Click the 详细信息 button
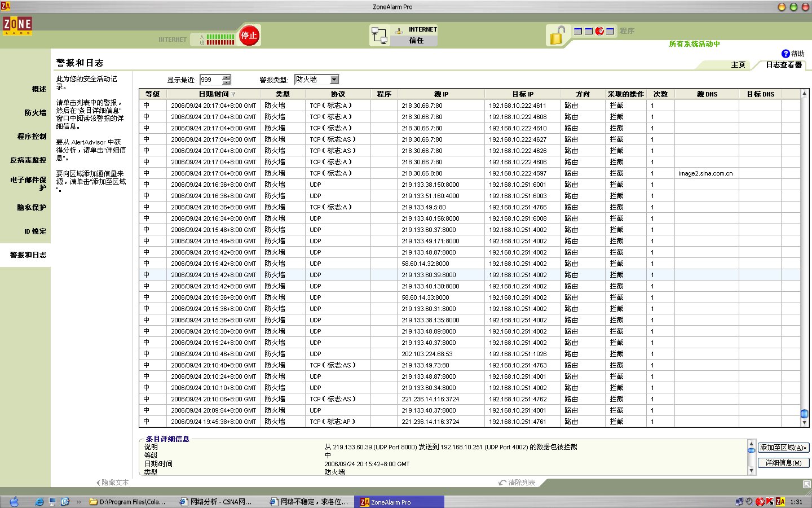Screen dimensions: 812x508 [783, 463]
